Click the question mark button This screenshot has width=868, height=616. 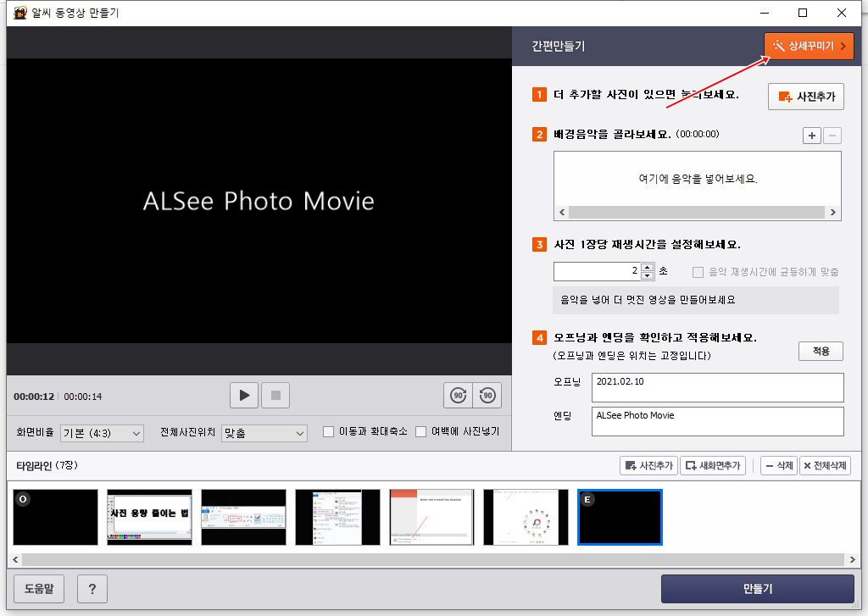click(92, 589)
